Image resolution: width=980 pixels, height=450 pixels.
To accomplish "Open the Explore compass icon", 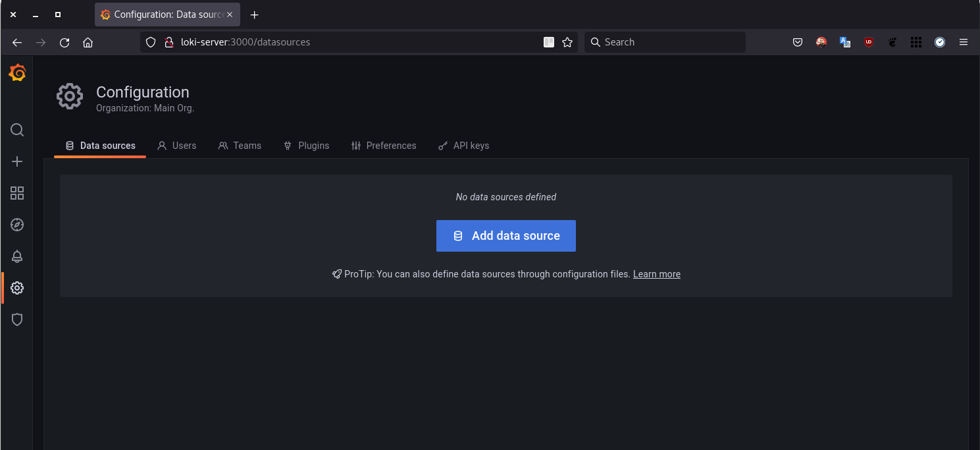I will (17, 225).
